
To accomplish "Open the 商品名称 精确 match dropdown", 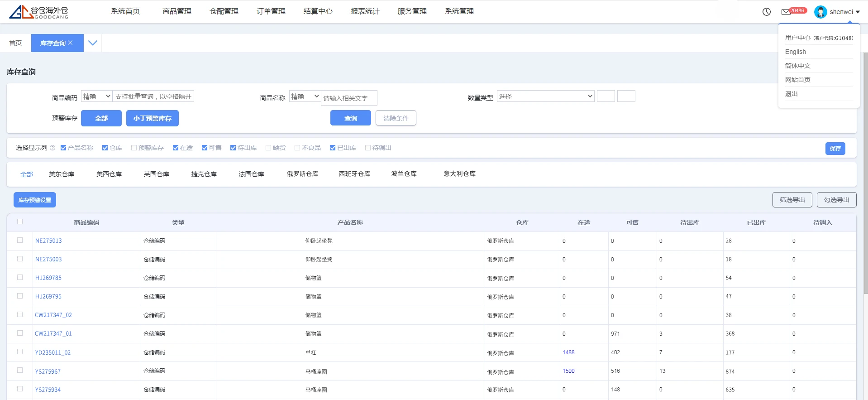I will [x=305, y=96].
